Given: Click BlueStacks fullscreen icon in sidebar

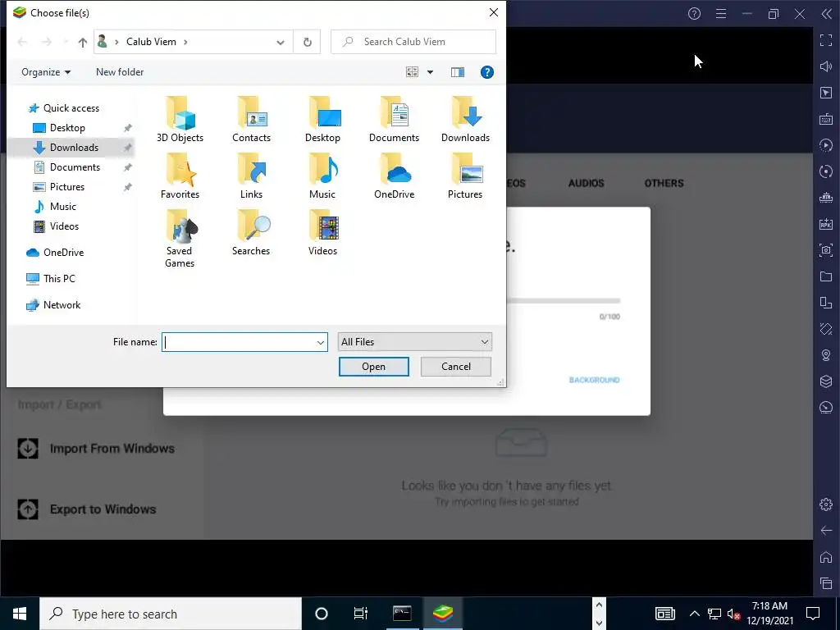Looking at the screenshot, I should tap(826, 40).
